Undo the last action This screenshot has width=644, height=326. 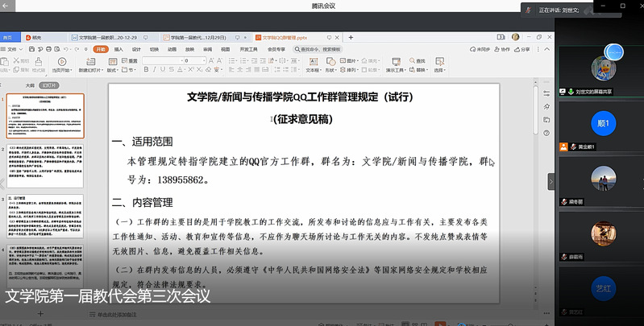pos(66,49)
